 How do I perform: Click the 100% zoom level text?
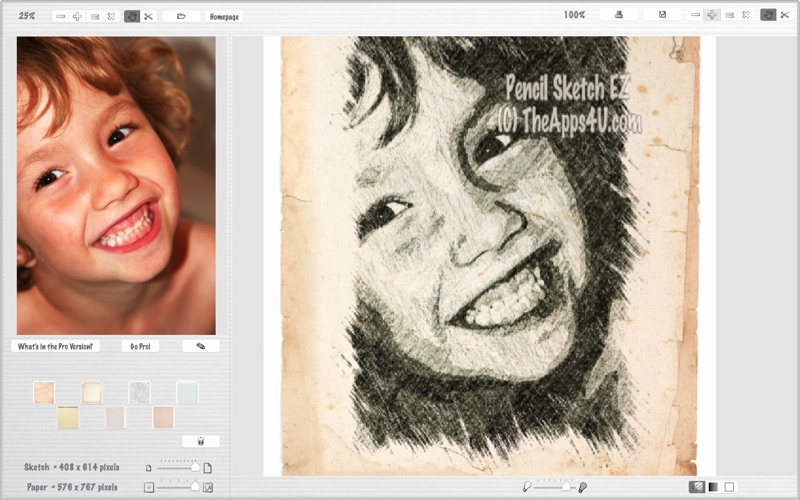coord(574,15)
